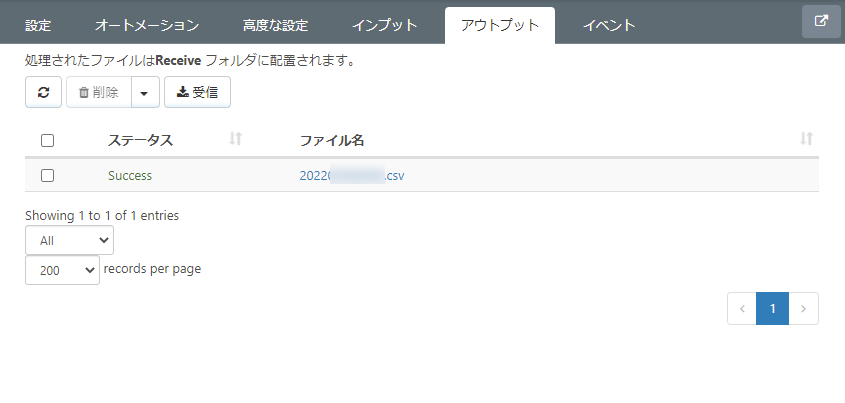Refresh the output file list
Viewport: 845px width, 403px height.
coord(44,92)
